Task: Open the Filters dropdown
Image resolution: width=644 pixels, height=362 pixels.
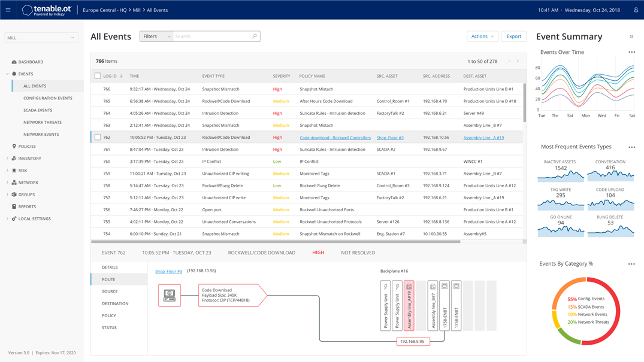Action: (x=156, y=36)
